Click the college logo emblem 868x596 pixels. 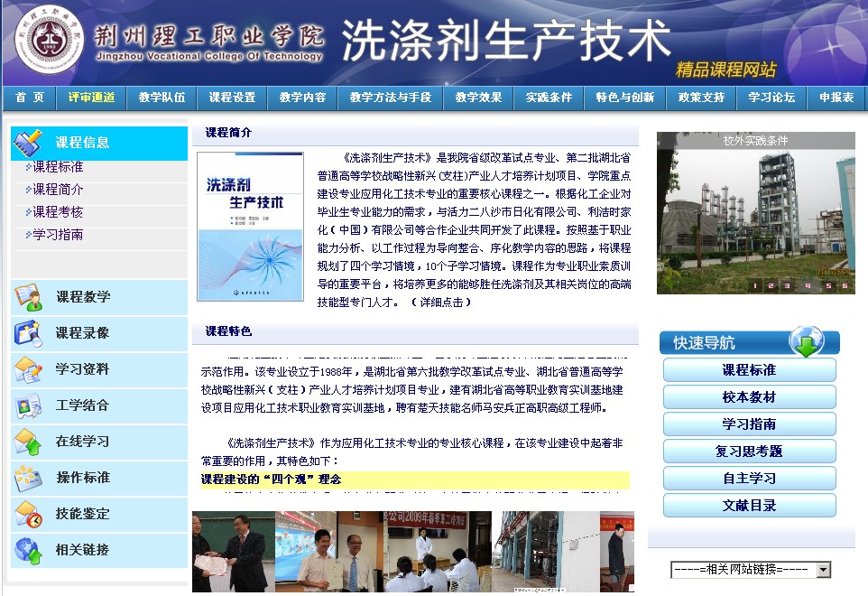(x=49, y=42)
